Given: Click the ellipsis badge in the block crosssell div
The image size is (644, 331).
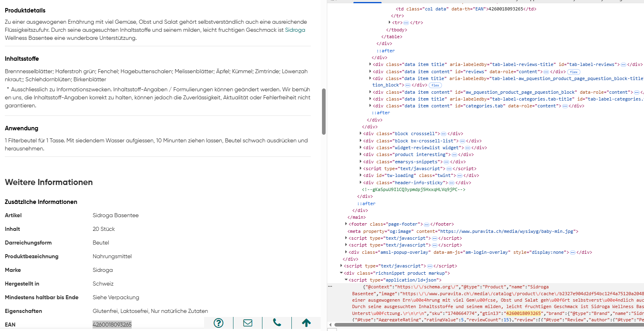Looking at the screenshot, I should point(444,134).
